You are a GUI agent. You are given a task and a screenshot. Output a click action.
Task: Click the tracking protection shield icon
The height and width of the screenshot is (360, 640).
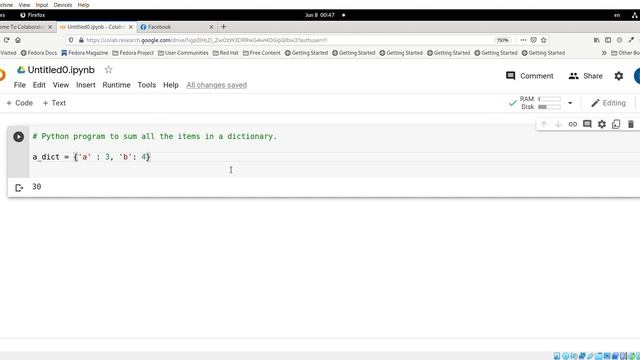pos(71,40)
